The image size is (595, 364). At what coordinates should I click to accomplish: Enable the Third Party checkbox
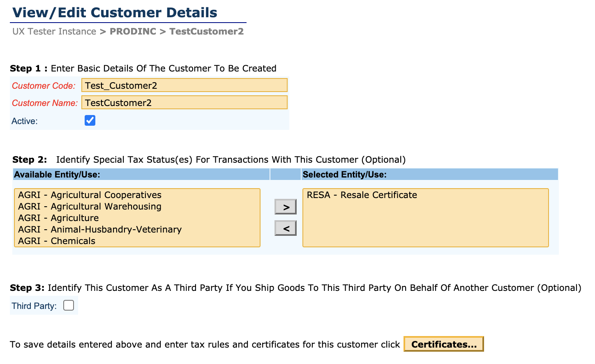[69, 305]
